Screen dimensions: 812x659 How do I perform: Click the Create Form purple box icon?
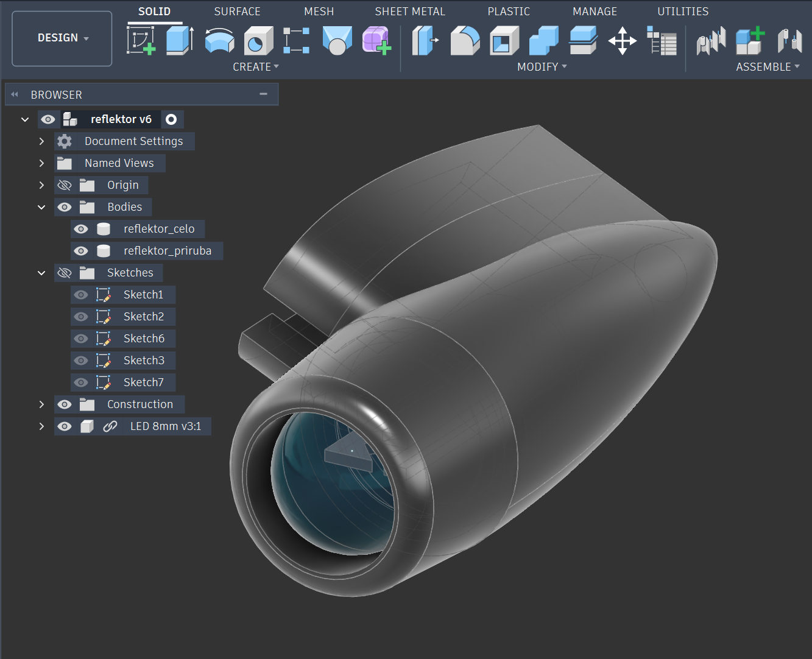376,41
